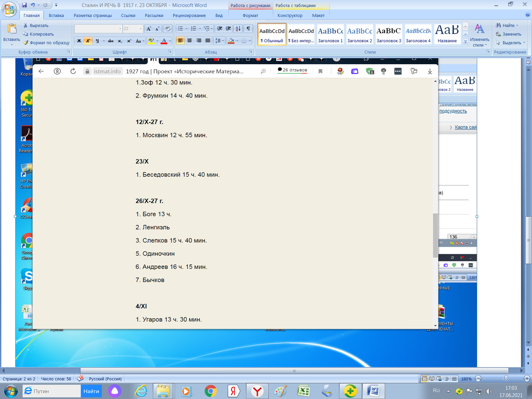Open Найти search in editing group
The height and width of the screenshot is (399, 532).
click(506, 25)
